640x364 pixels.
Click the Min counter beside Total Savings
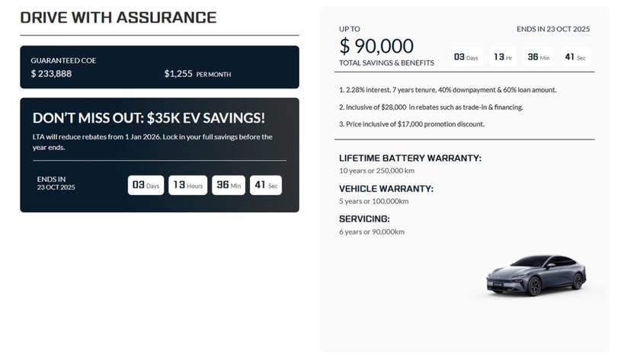538,57
